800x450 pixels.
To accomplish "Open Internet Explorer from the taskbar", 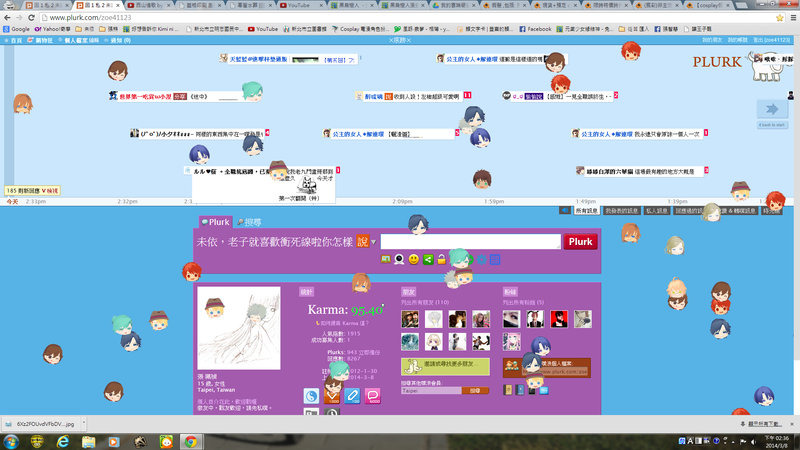I will coord(63,441).
